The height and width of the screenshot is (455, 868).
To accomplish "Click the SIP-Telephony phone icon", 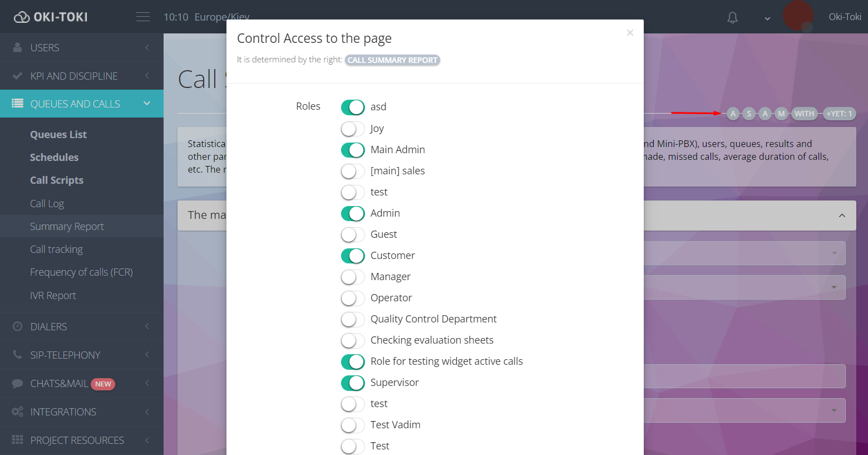I will click(x=17, y=355).
